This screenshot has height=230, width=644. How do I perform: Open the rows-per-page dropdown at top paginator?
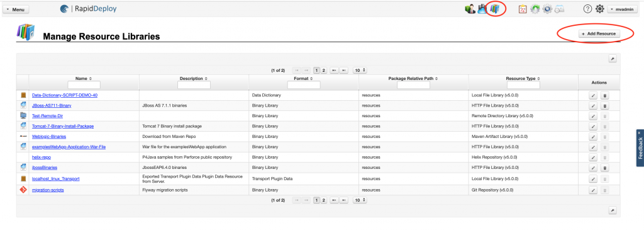point(360,71)
